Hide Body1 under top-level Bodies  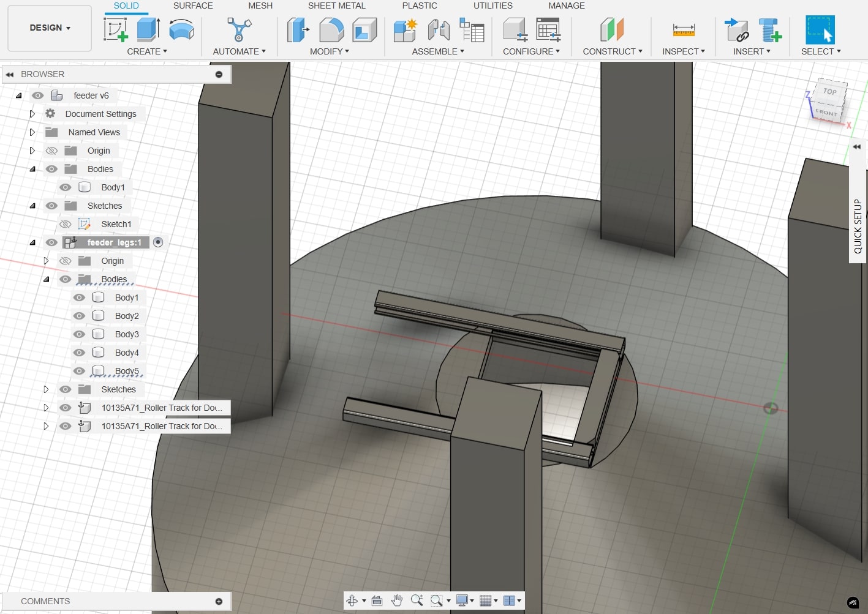pos(66,187)
